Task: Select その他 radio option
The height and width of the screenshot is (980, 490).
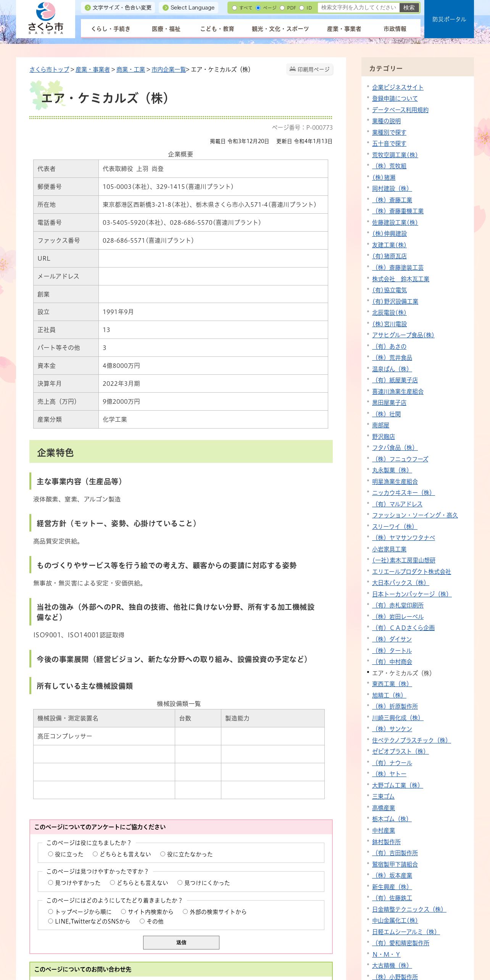Action: click(x=142, y=921)
